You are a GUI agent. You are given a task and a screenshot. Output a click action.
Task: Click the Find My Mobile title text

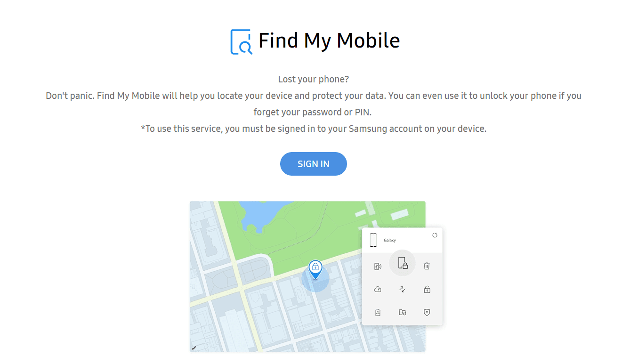pos(329,41)
